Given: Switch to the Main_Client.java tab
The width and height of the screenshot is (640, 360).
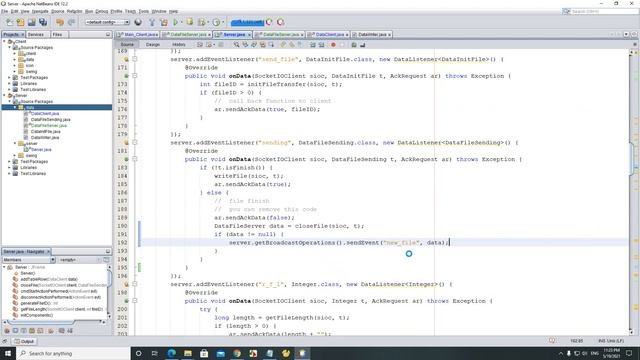Looking at the screenshot, I should pos(138,35).
